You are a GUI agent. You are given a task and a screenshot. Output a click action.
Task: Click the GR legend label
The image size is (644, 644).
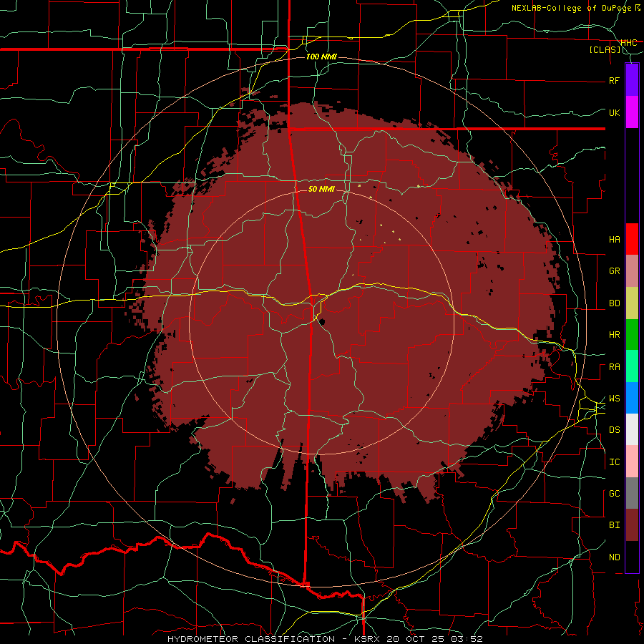pyautogui.click(x=614, y=271)
